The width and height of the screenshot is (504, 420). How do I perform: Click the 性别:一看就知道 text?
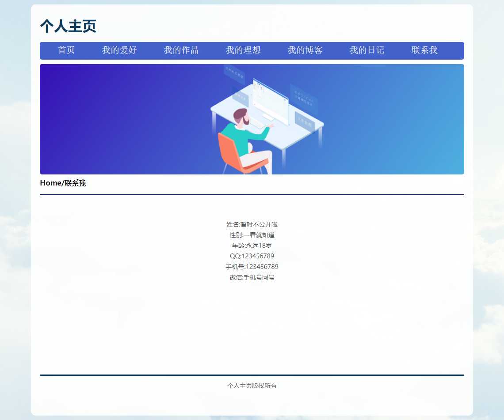coord(252,235)
